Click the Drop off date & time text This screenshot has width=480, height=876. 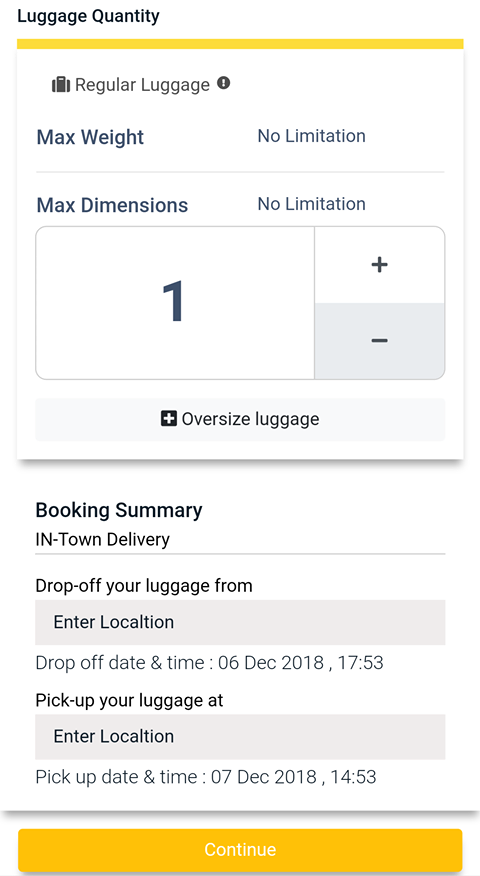coord(210,663)
